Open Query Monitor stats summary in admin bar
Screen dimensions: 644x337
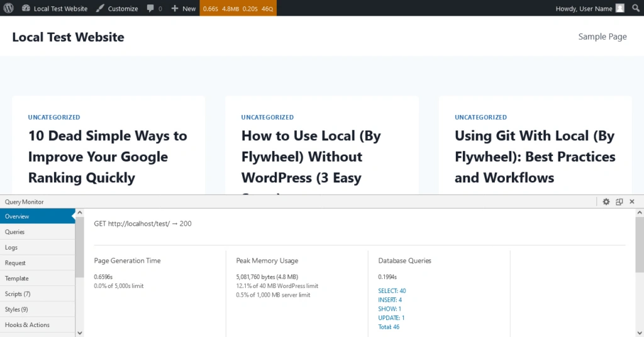[238, 9]
